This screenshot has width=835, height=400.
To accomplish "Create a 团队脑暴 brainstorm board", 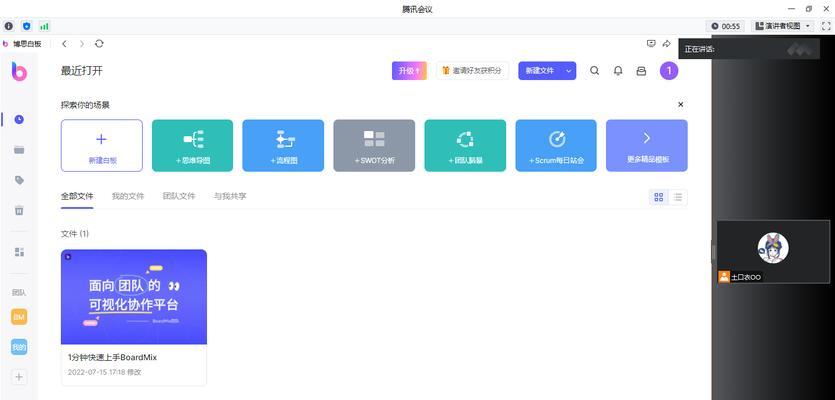I will pos(465,145).
